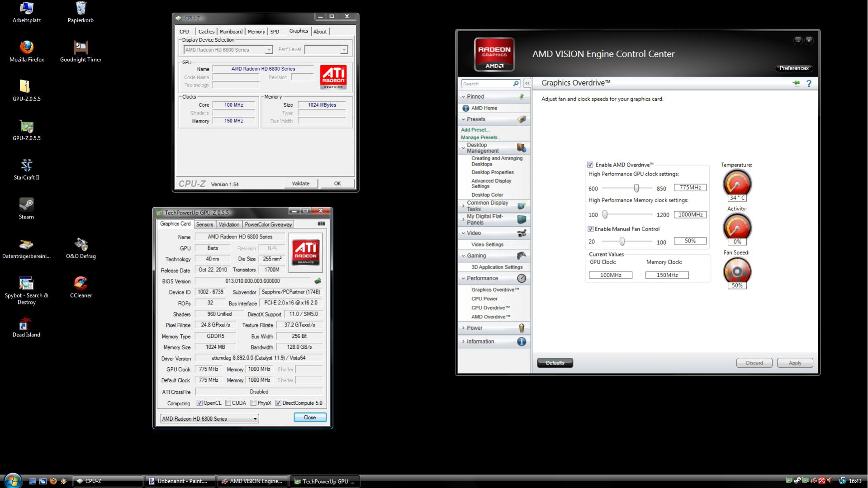The width and height of the screenshot is (868, 488).
Task: Adjust the manual fan speed slider handle
Action: tap(622, 242)
